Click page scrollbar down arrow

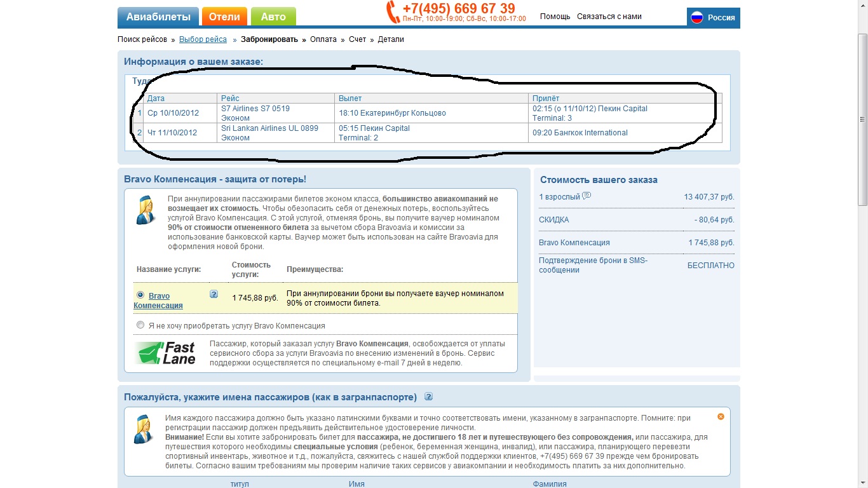(862, 482)
